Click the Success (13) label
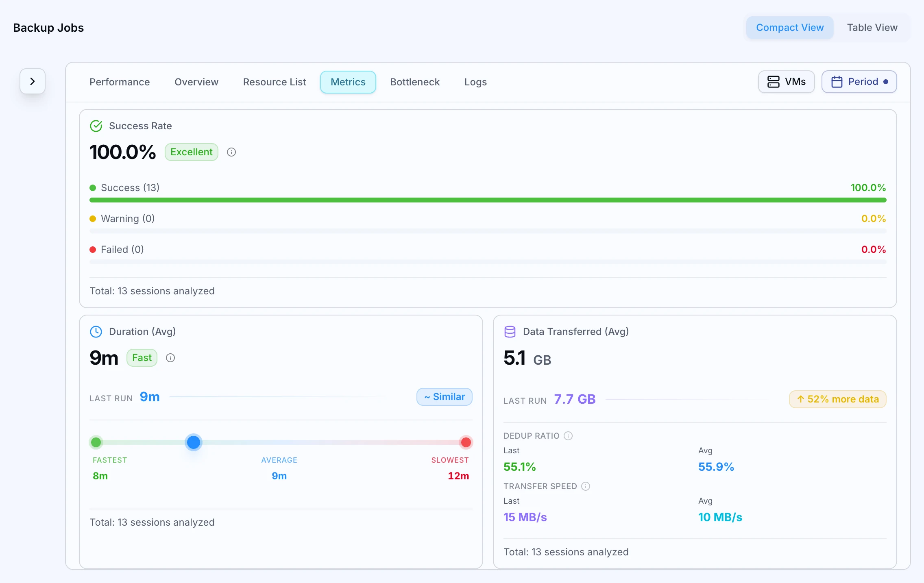The image size is (924, 583). (130, 188)
